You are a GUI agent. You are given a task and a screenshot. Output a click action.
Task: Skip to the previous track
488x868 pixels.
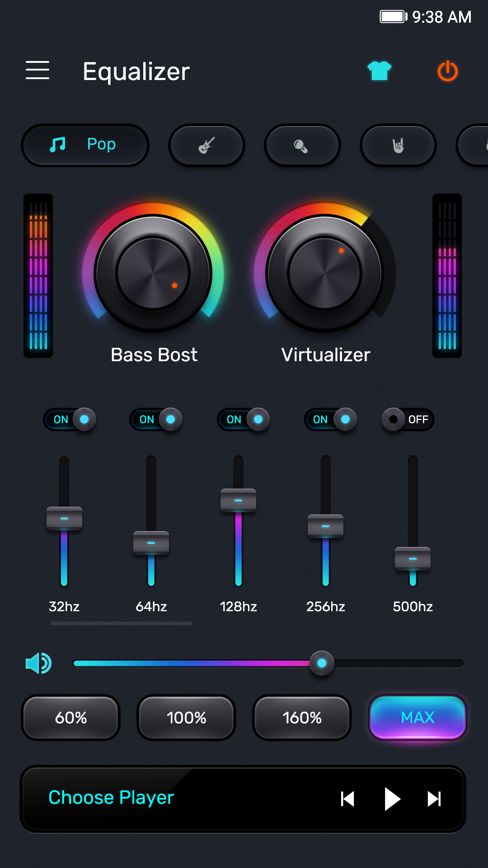[x=347, y=799]
